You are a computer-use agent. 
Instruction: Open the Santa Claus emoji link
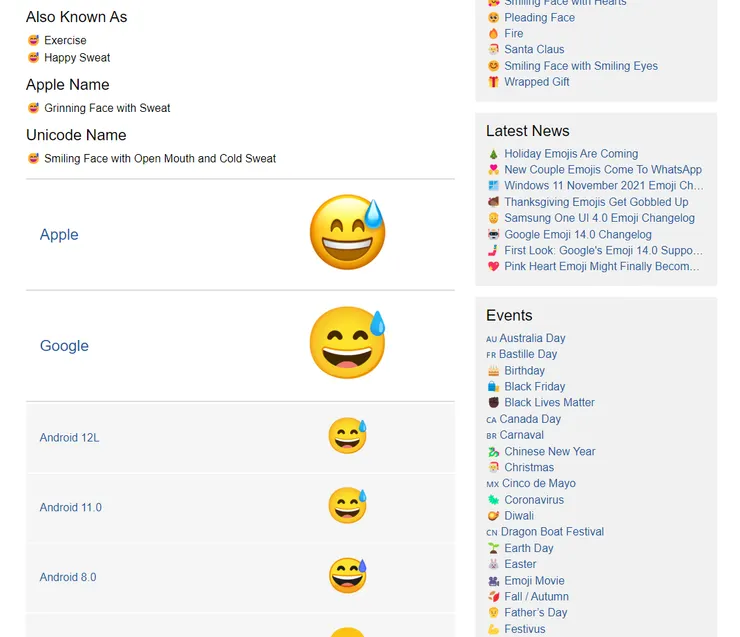[534, 50]
